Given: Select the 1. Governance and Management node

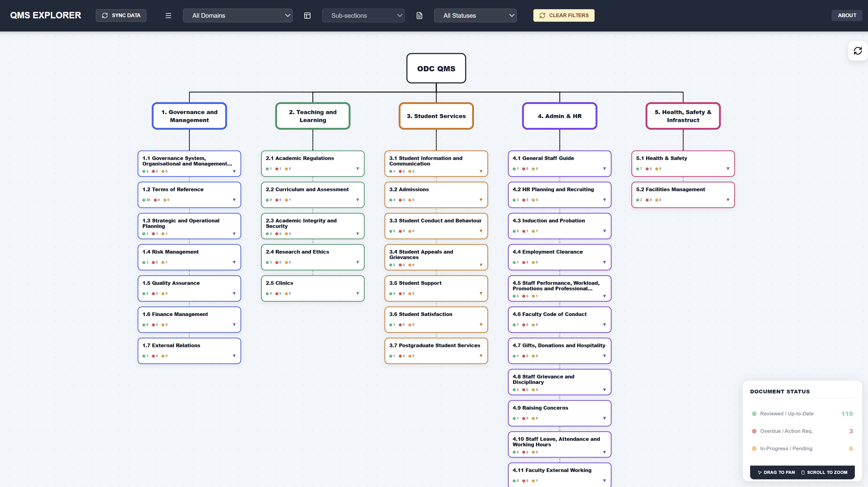Looking at the screenshot, I should 190,116.
